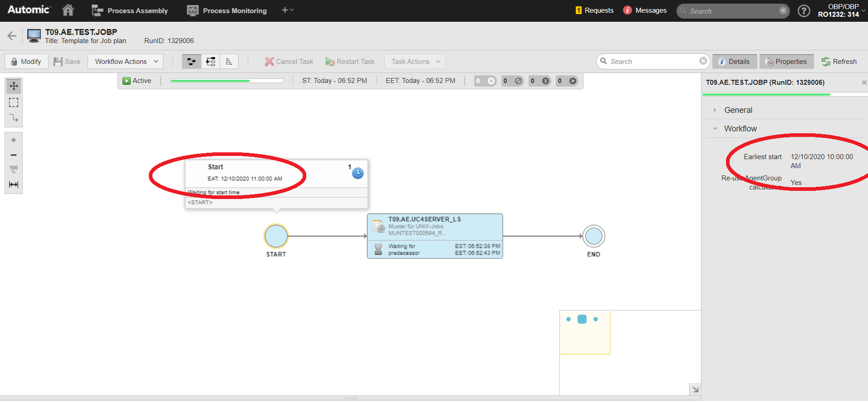Expand the General section
Viewport: 868px width, 403px height.
tap(738, 110)
